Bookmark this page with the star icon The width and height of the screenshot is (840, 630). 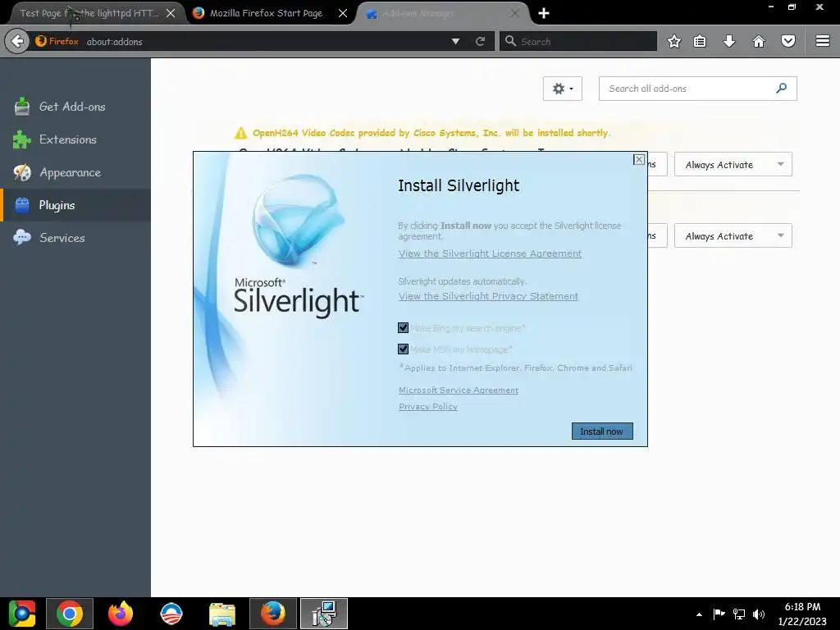tap(674, 41)
